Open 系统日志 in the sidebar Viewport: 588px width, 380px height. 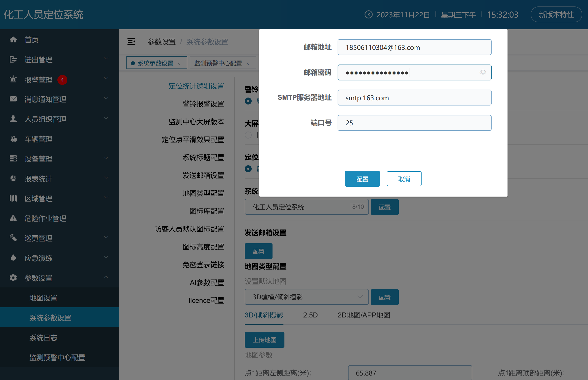[x=59, y=337]
